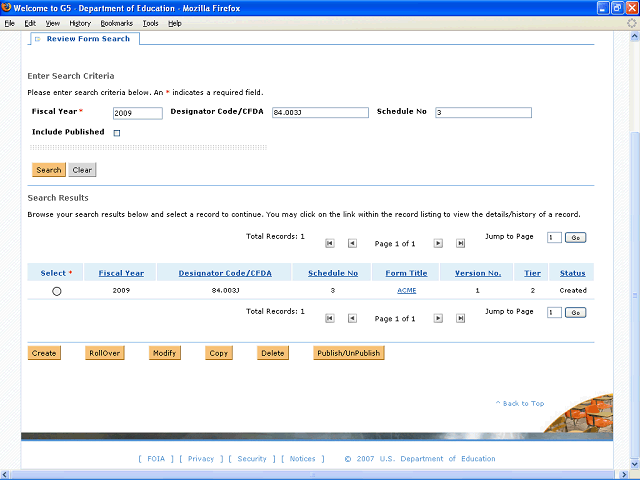Image resolution: width=640 pixels, height=480 pixels.
Task: Go to previous page in upper pagination
Action: pyautogui.click(x=352, y=243)
